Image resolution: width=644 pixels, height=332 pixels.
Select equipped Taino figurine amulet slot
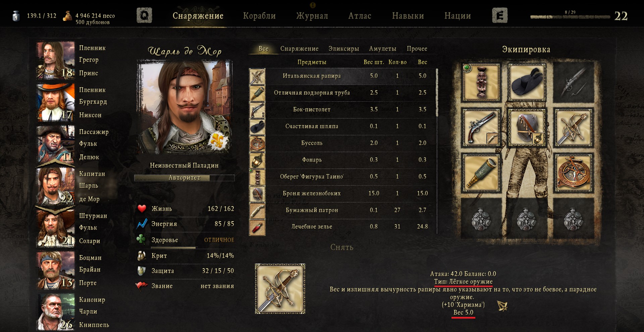pyautogui.click(x=481, y=82)
